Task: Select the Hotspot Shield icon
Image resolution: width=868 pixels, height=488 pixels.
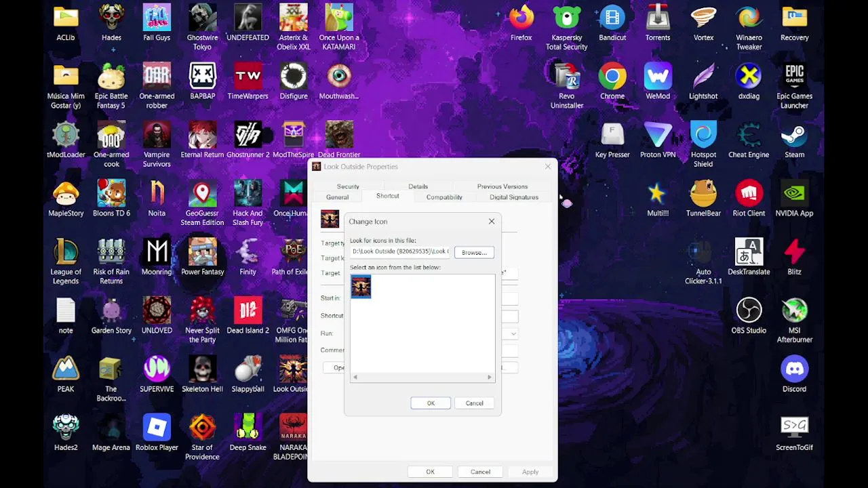Action: coord(703,144)
